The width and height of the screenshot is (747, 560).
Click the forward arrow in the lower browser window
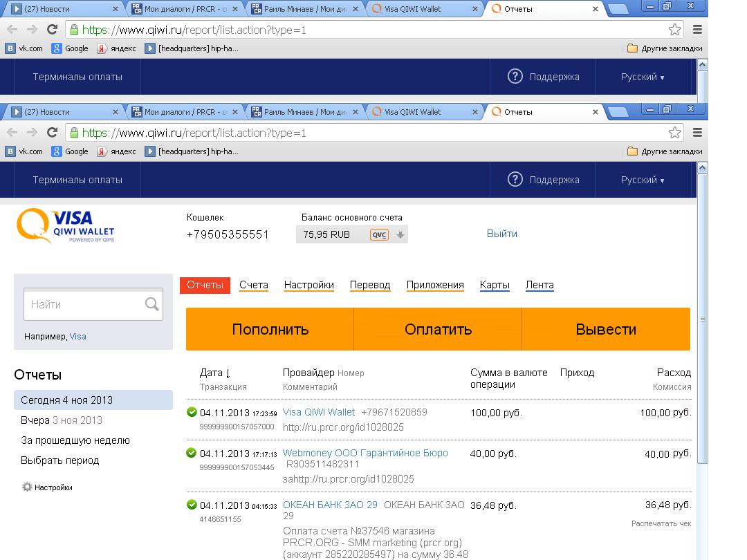point(32,132)
